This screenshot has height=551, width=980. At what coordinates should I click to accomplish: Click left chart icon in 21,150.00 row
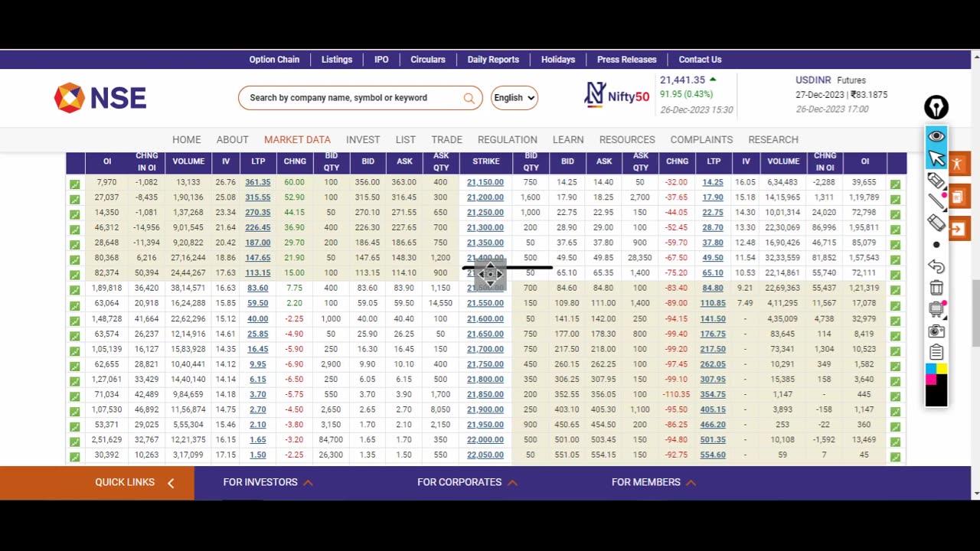pos(74,184)
